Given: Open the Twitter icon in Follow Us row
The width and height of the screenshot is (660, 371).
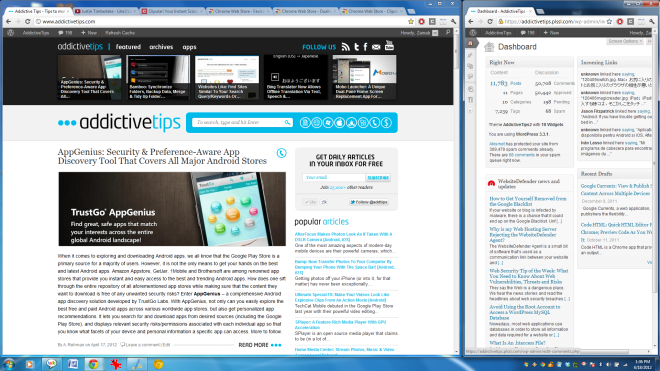Looking at the screenshot, I should tap(357, 47).
